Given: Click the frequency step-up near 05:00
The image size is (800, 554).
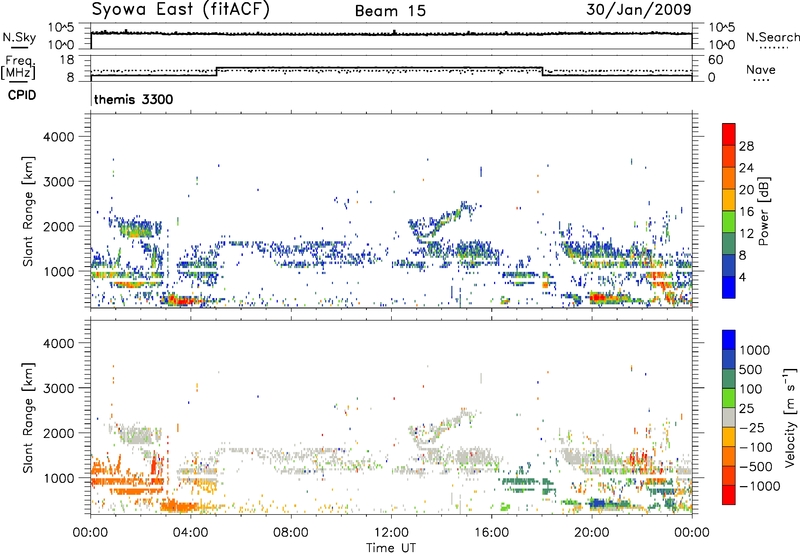Looking at the screenshot, I should coord(217,71).
